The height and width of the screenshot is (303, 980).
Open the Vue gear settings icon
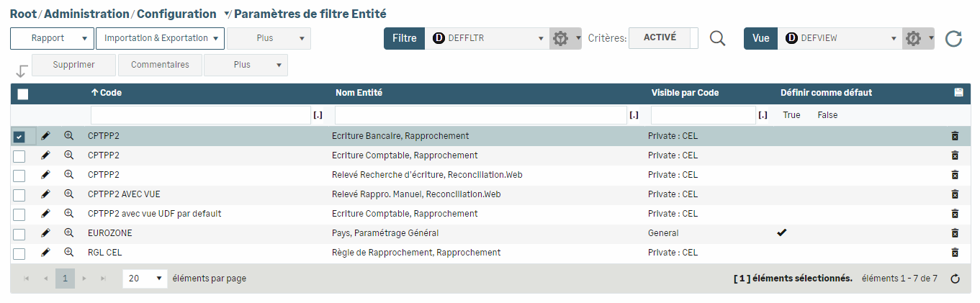[913, 39]
